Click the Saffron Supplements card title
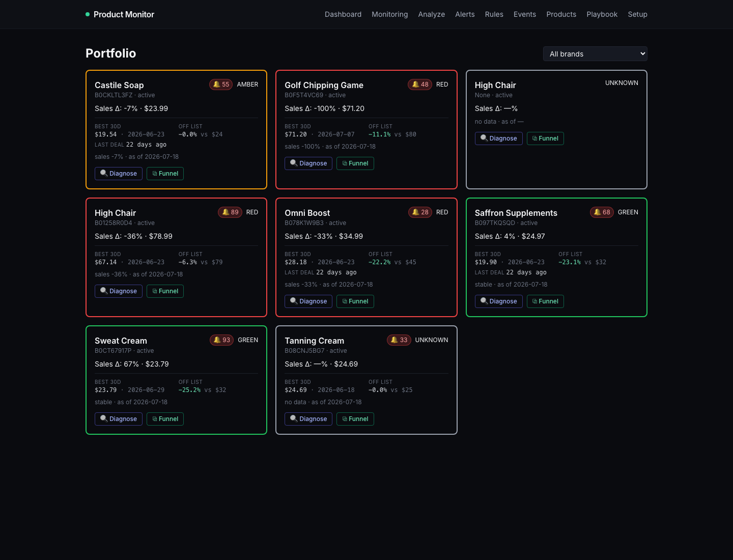Viewport: 733px width, 560px height. [516, 213]
